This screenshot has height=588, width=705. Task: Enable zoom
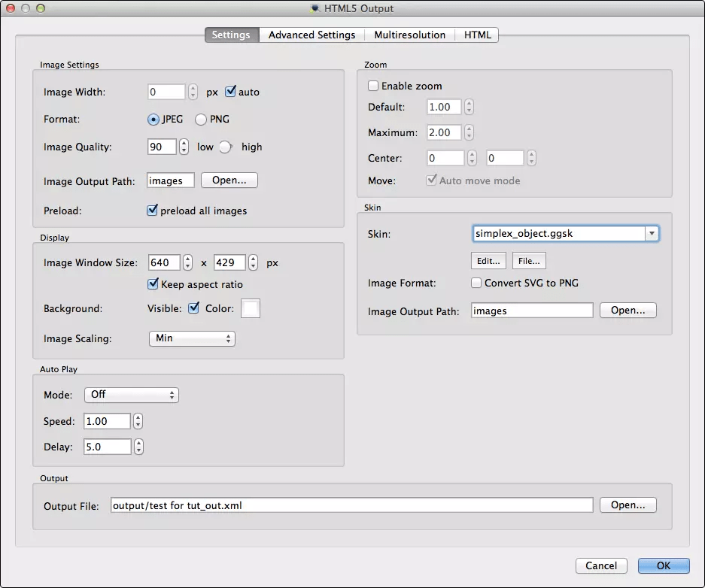[x=373, y=86]
